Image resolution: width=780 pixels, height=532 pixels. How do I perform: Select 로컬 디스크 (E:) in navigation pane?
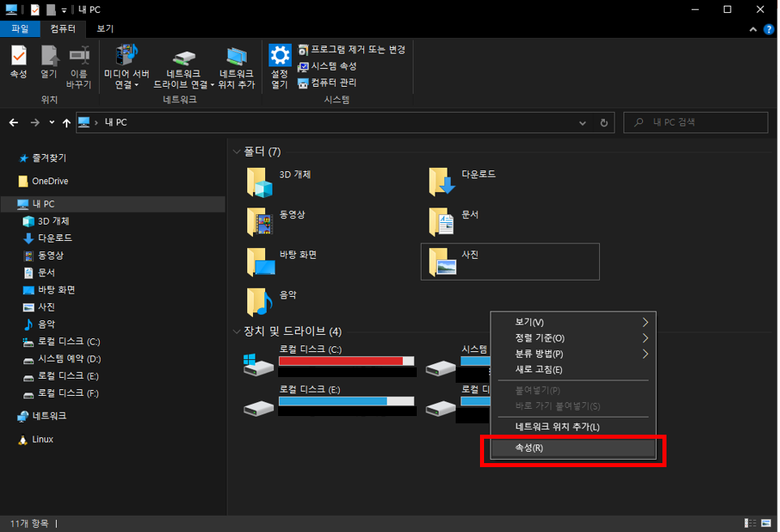click(x=61, y=376)
